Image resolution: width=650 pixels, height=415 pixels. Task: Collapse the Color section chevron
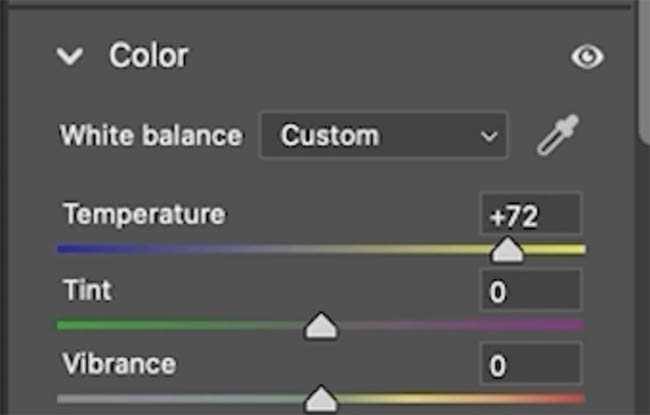(x=70, y=56)
